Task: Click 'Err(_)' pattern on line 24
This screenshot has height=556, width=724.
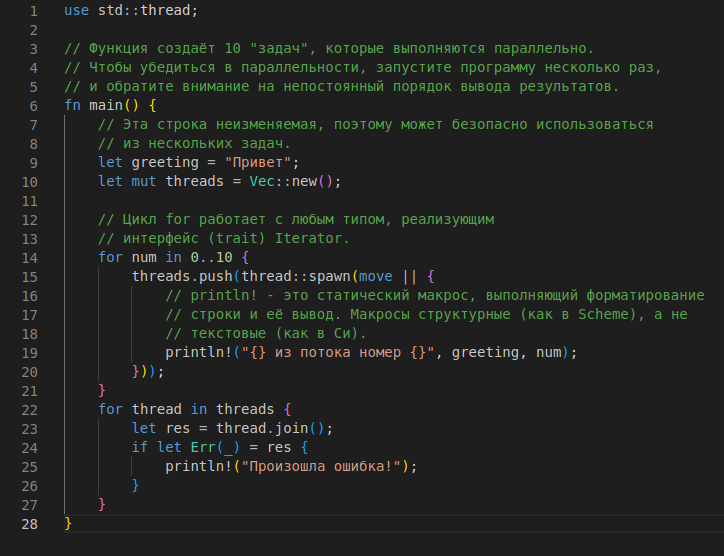Action: click(216, 447)
